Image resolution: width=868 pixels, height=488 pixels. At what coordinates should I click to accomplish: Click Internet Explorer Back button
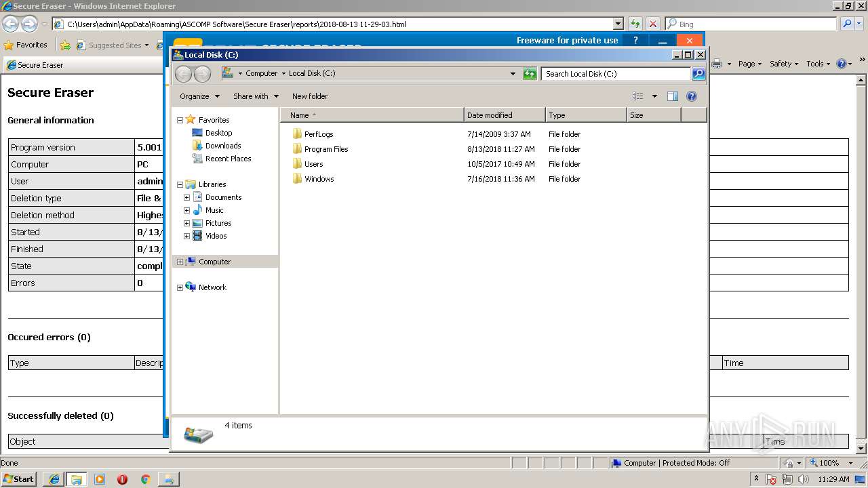pos(10,24)
